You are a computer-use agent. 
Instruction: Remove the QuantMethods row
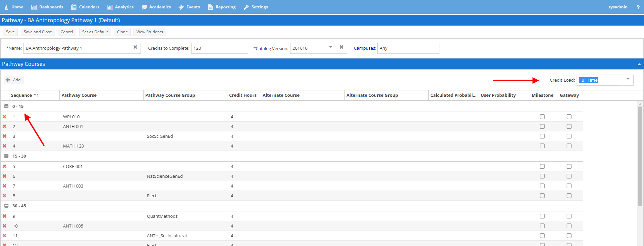tap(5, 216)
